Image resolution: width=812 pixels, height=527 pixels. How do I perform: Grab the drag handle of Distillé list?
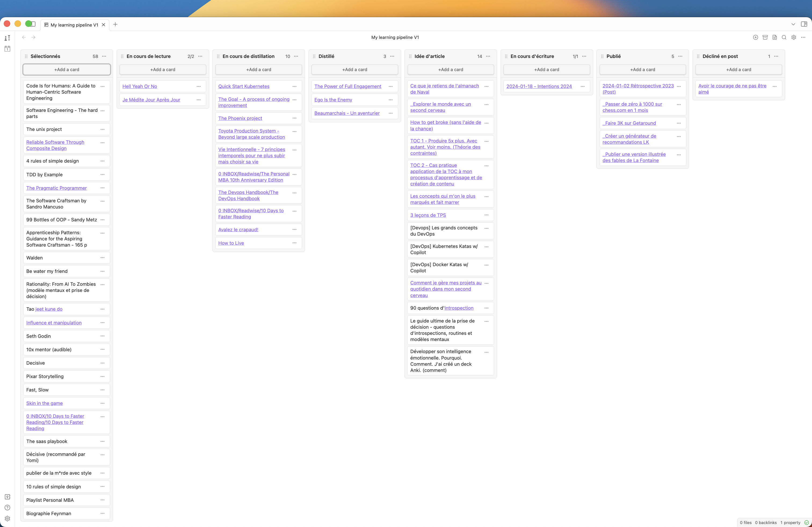click(x=314, y=56)
